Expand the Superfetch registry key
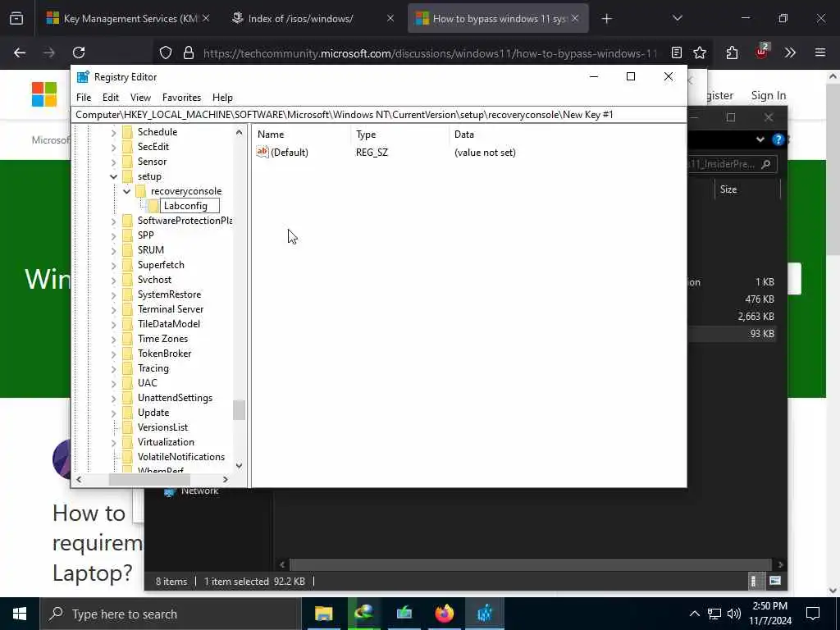The image size is (840, 630). point(113,265)
